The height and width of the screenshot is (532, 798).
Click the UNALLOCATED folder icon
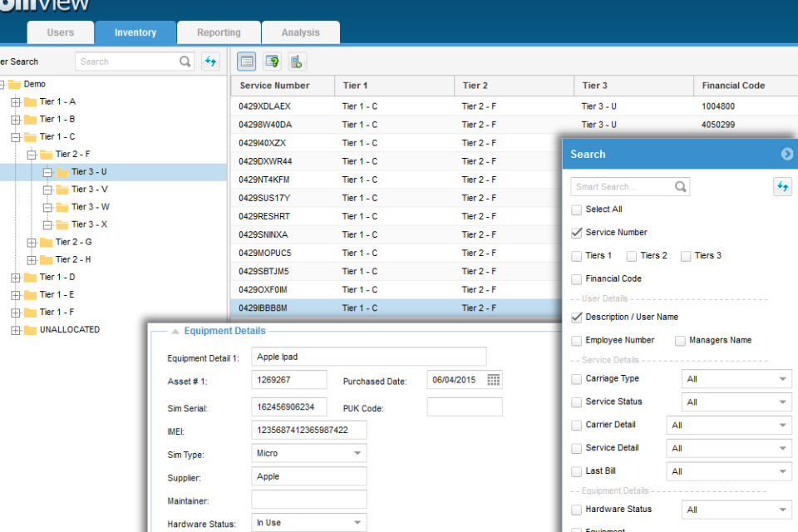coord(31,330)
